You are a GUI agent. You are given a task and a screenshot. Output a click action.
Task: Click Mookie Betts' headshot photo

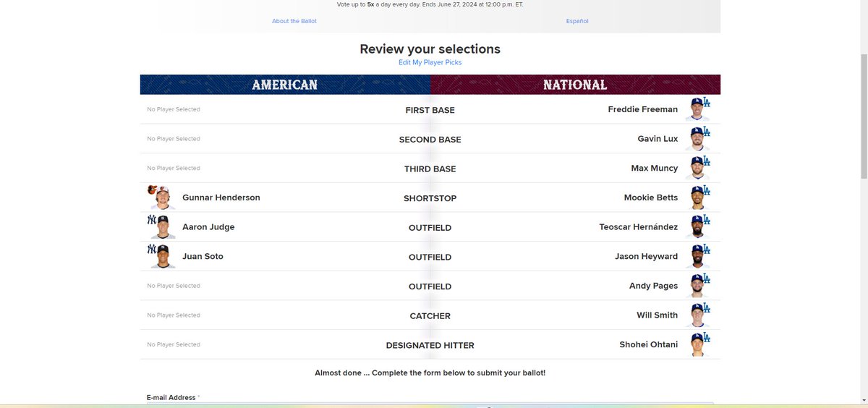coord(697,197)
